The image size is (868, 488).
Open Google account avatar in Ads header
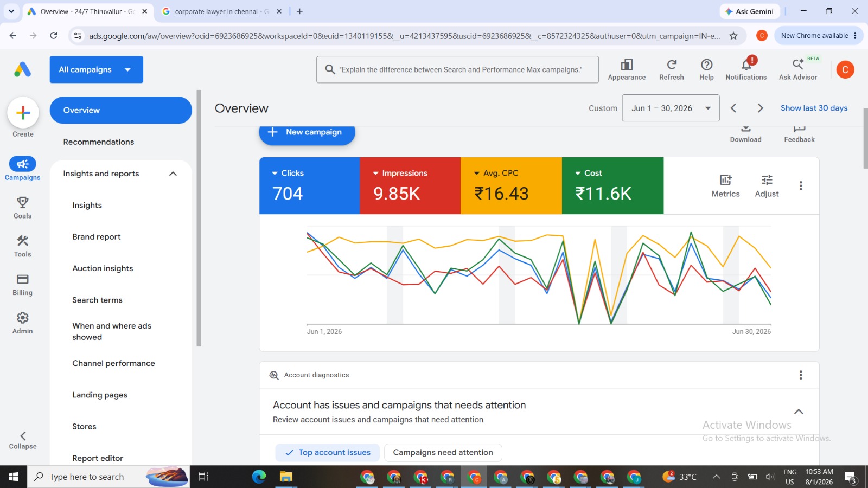[845, 69]
